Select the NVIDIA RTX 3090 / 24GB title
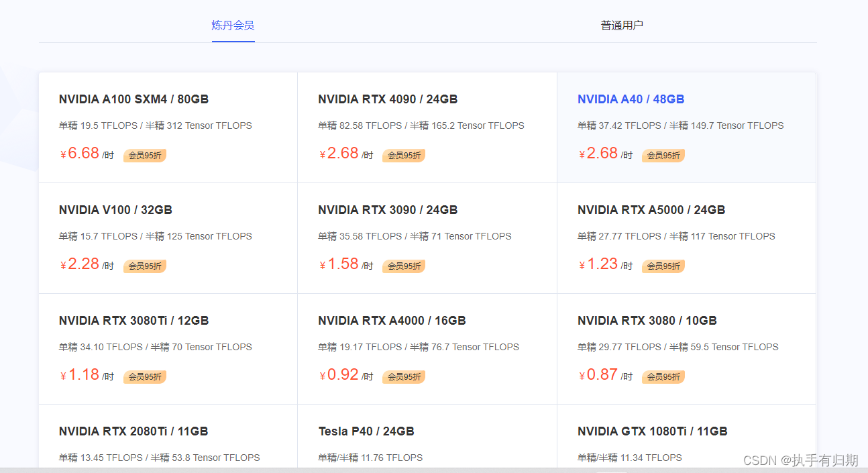This screenshot has width=868, height=473. click(388, 210)
